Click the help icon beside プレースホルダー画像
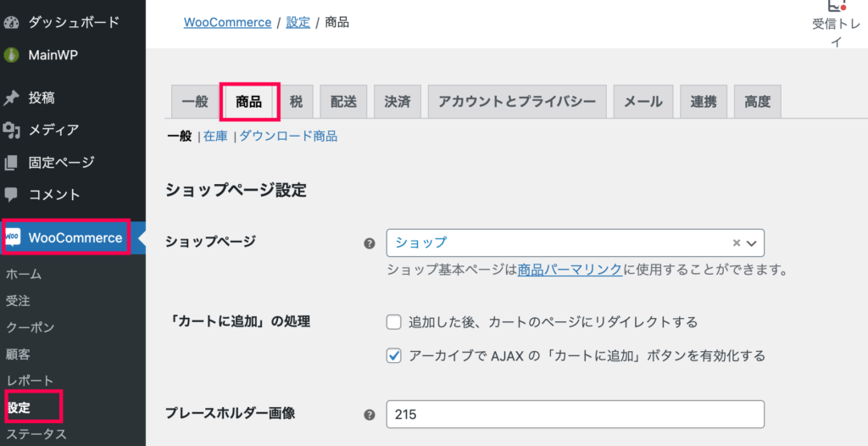Viewport: 868px width, 446px height. click(x=370, y=415)
